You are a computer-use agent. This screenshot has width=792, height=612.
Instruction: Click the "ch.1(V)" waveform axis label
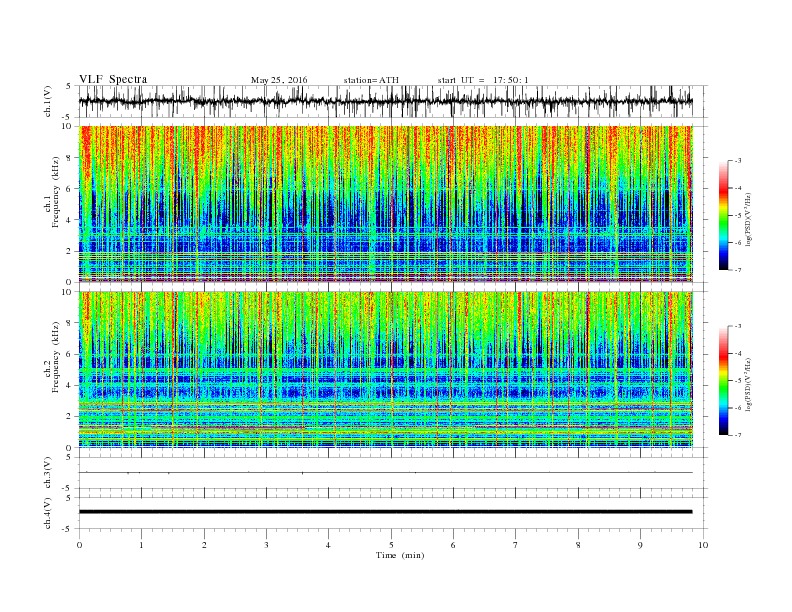tap(48, 101)
